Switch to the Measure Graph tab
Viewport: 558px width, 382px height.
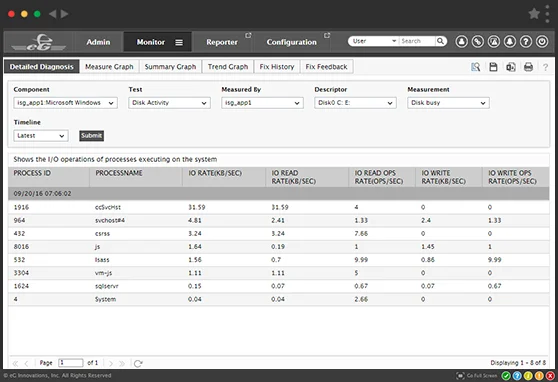click(109, 67)
